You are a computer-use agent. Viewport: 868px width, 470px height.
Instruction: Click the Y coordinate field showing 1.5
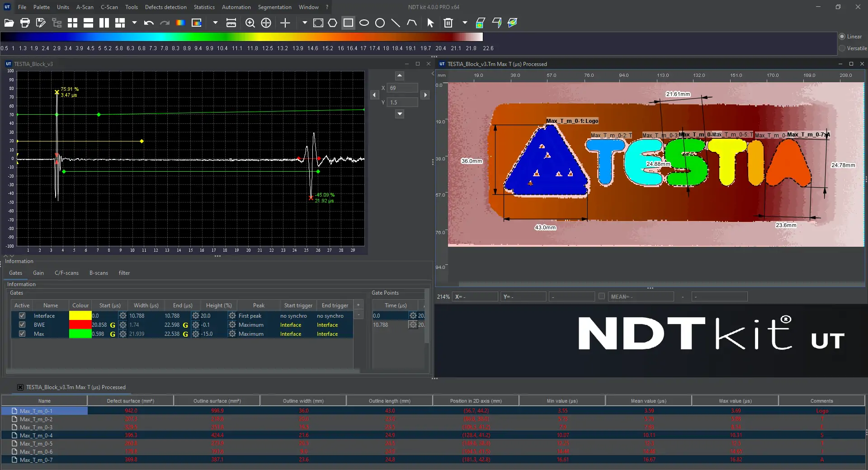point(402,103)
